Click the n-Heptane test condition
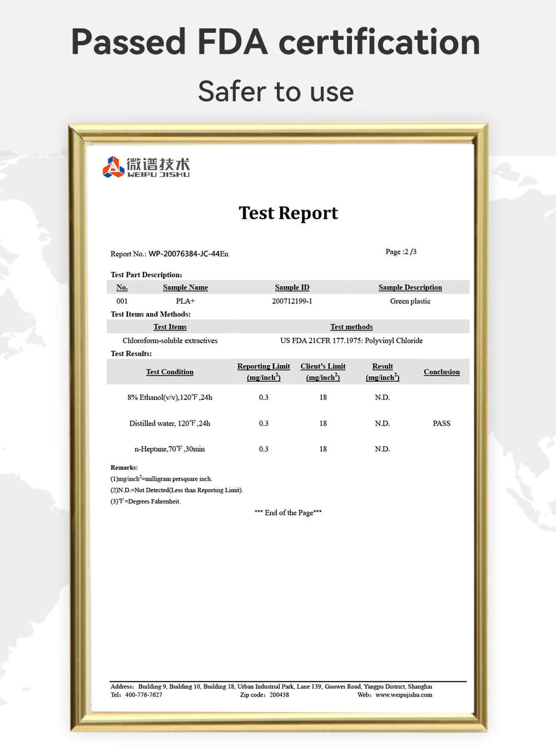The height and width of the screenshot is (756, 556). point(170,449)
